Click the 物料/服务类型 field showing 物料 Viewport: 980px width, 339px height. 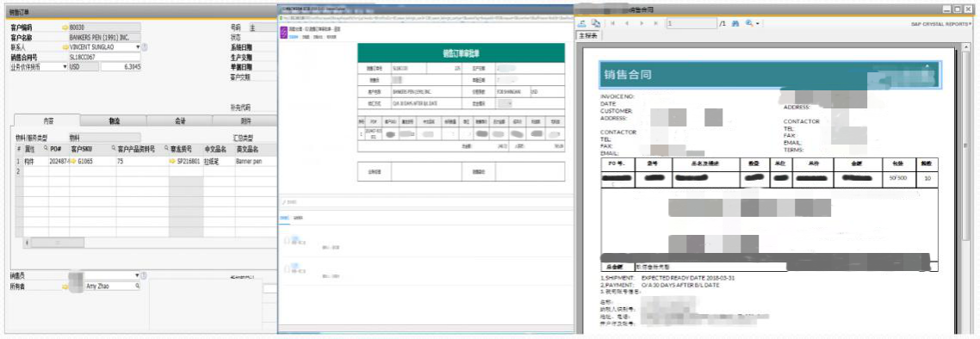click(x=104, y=137)
